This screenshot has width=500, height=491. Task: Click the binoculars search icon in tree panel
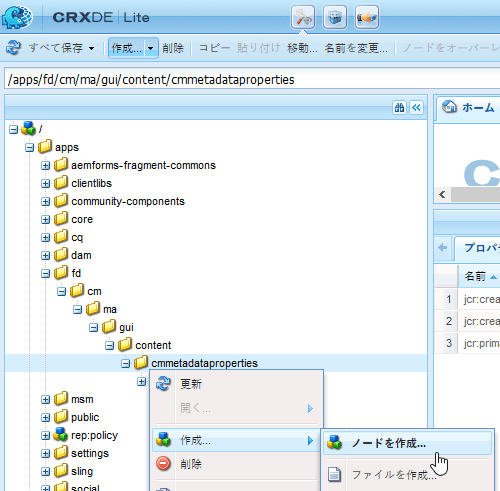[x=399, y=108]
